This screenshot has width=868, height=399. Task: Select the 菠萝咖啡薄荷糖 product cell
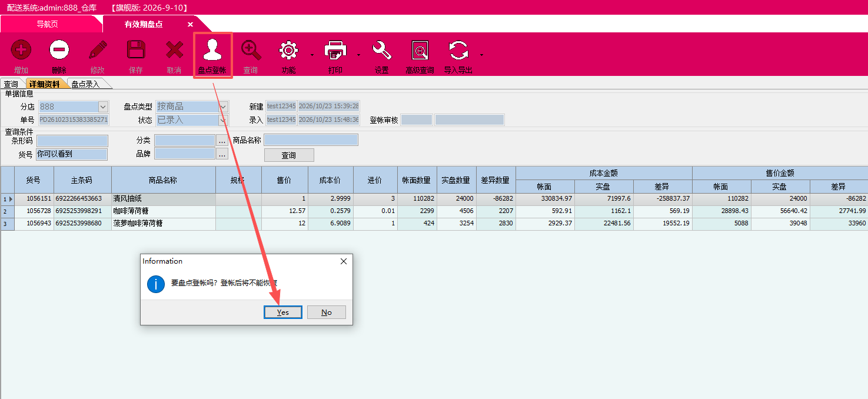tap(164, 224)
